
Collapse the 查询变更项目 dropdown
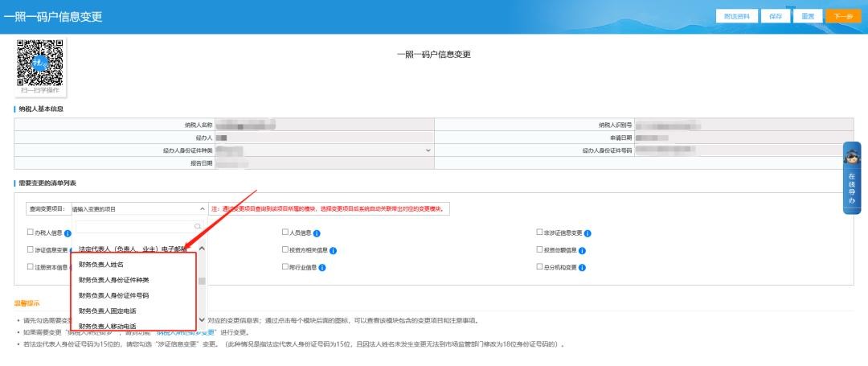point(200,208)
